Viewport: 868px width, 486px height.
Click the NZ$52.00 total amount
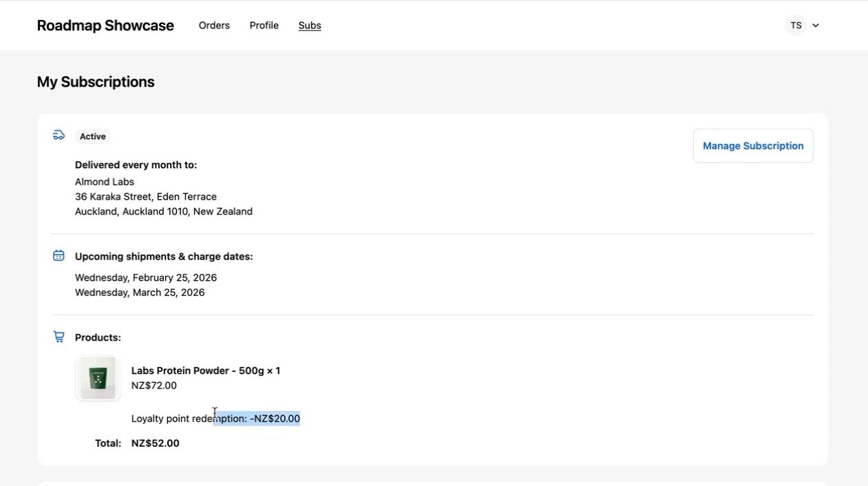point(155,443)
